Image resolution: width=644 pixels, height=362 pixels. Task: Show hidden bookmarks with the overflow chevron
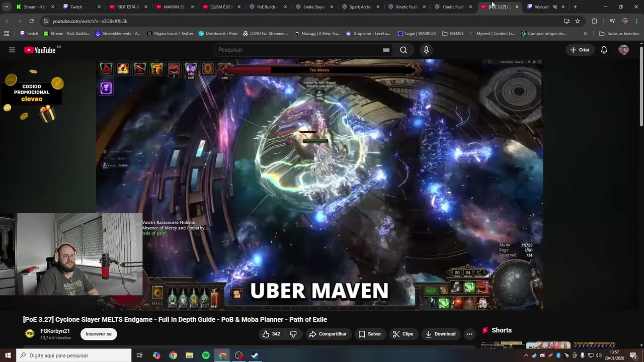click(585, 34)
